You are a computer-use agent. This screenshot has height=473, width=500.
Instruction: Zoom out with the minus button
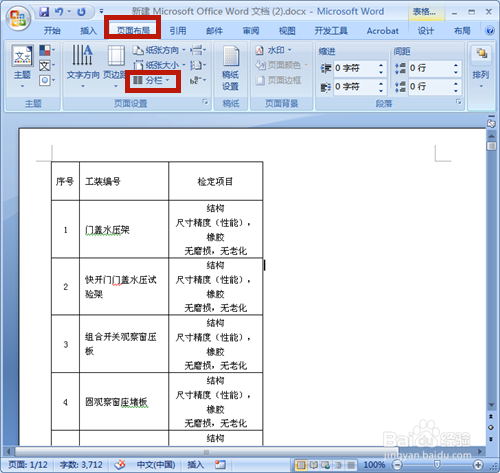(397, 465)
